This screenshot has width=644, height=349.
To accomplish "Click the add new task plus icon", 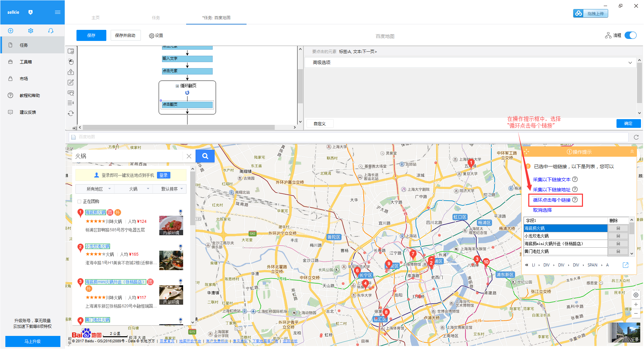I will (10, 31).
